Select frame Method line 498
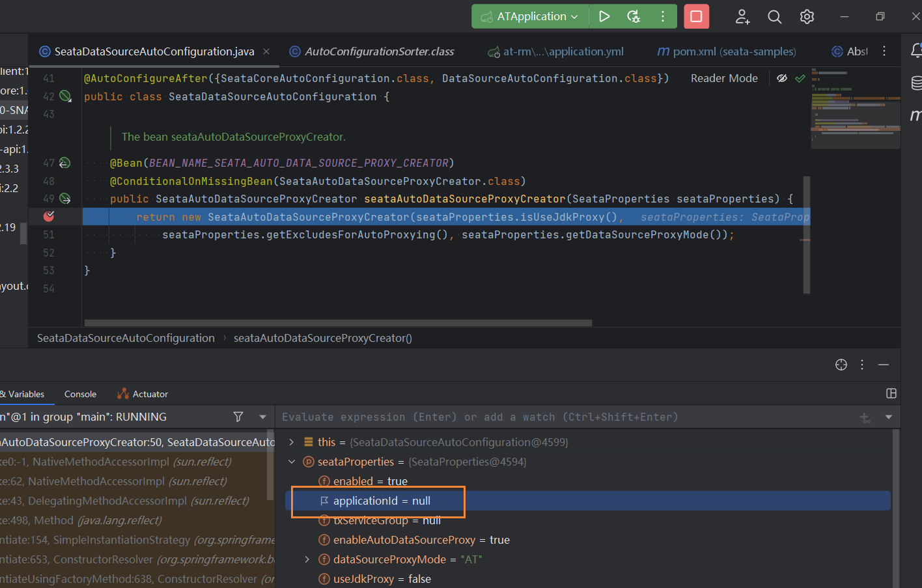Image resolution: width=922 pixels, height=588 pixels. coord(137,520)
